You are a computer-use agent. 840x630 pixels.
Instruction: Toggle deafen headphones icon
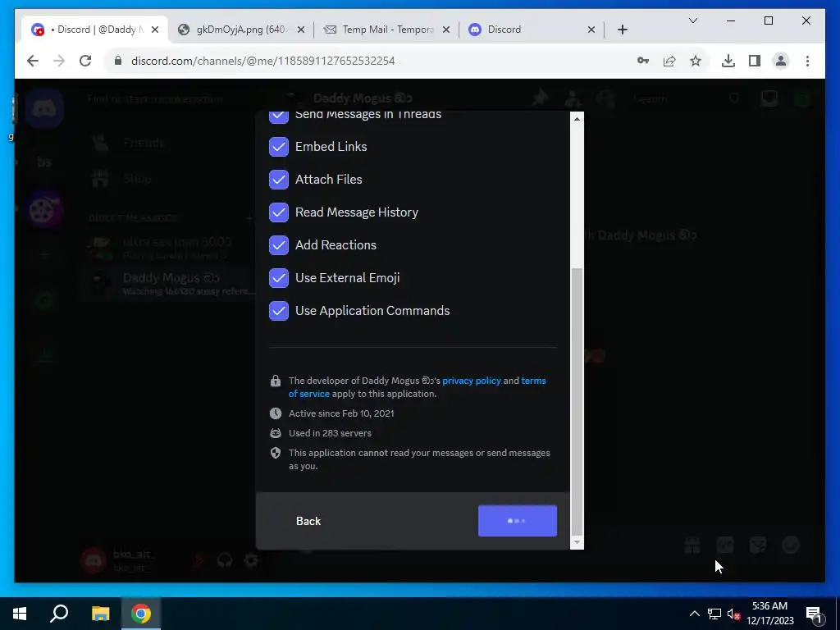point(225,560)
